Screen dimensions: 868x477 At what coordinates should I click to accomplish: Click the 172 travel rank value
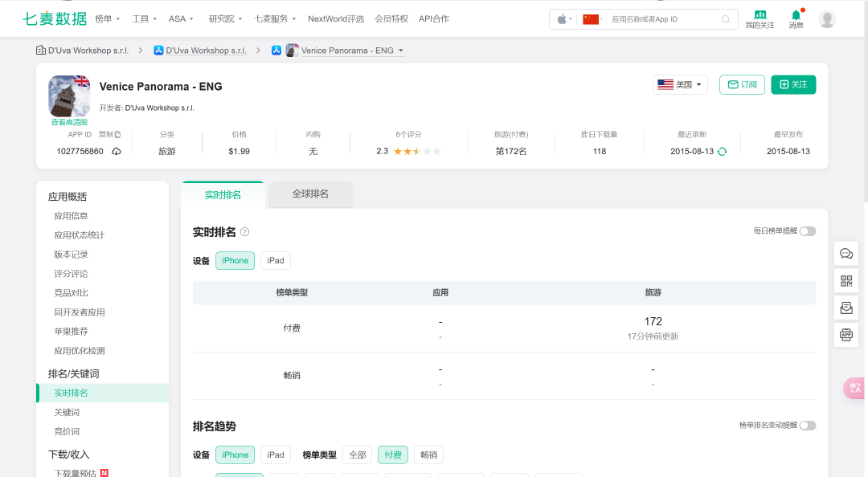pyautogui.click(x=653, y=321)
